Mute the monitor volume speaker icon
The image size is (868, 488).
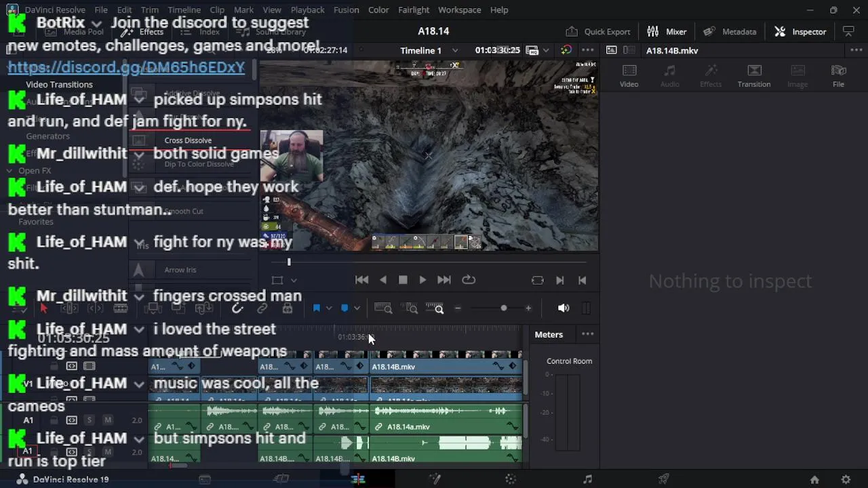(564, 308)
